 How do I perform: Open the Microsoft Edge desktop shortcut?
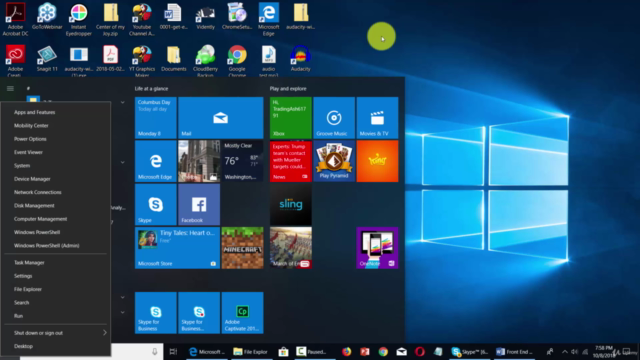pyautogui.click(x=269, y=19)
